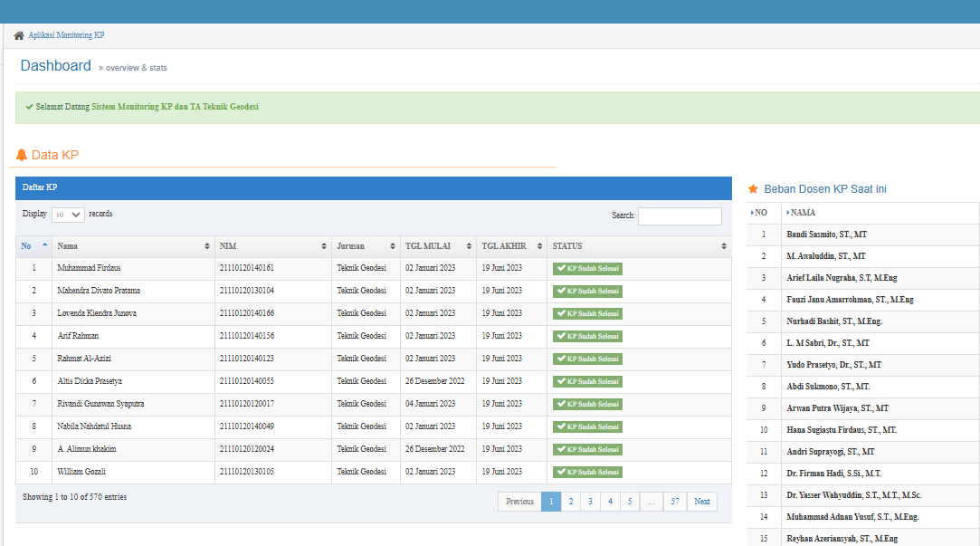Select page 3 in pagination
Viewport: 980px width, 546px height.
click(590, 502)
